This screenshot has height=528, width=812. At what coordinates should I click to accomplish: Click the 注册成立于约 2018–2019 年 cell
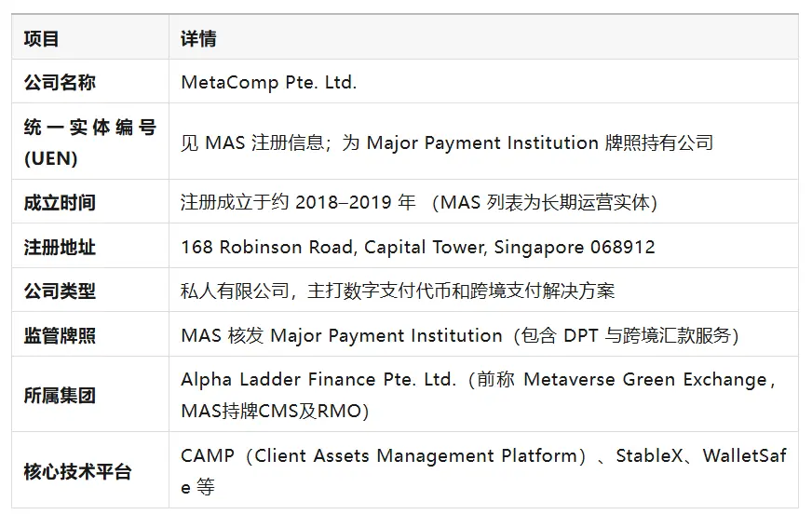(483, 202)
